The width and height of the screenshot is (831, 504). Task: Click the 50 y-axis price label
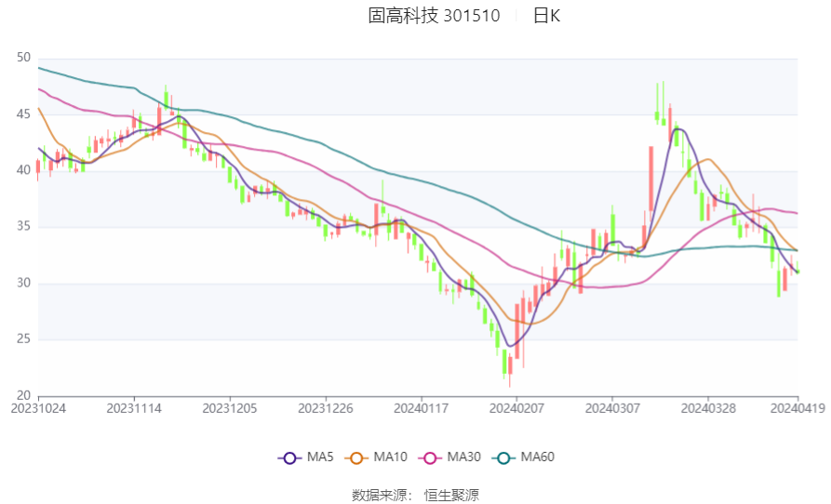coord(23,58)
